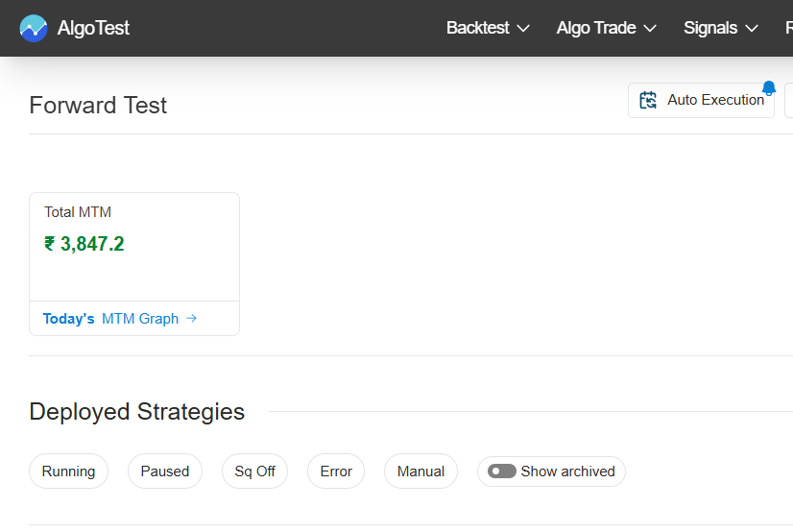
Task: Choose the Manual filter chip
Action: 421,472
